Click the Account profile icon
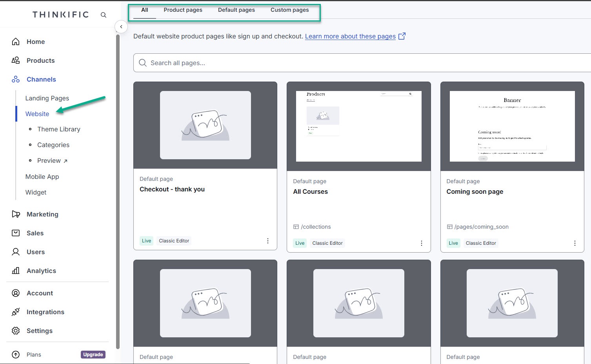The height and width of the screenshot is (364, 591). pyautogui.click(x=16, y=293)
